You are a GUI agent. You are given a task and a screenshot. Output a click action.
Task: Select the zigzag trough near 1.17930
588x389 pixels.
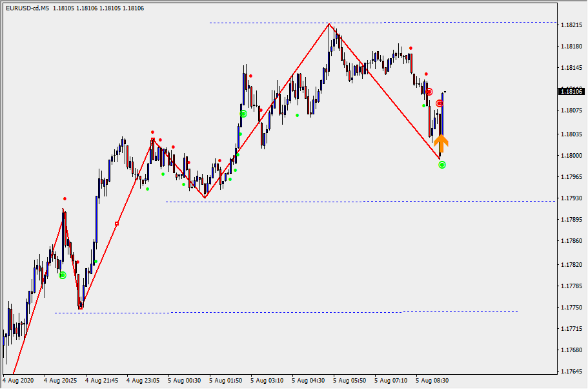point(205,197)
